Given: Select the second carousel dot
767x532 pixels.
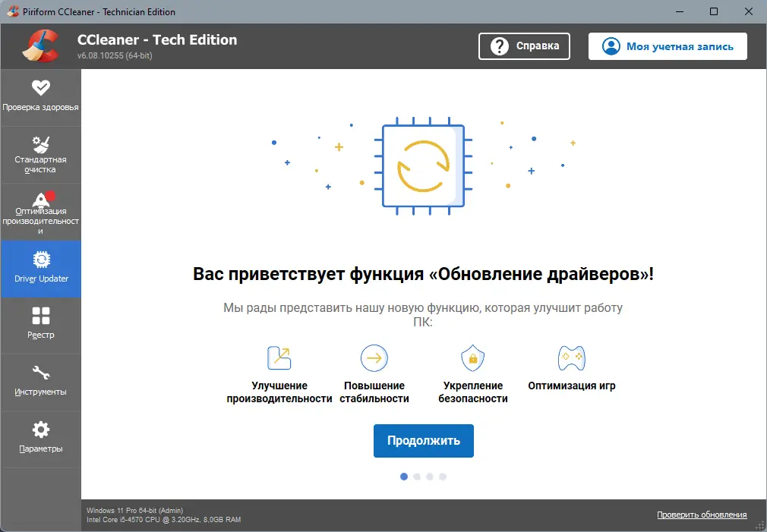Looking at the screenshot, I should (417, 477).
